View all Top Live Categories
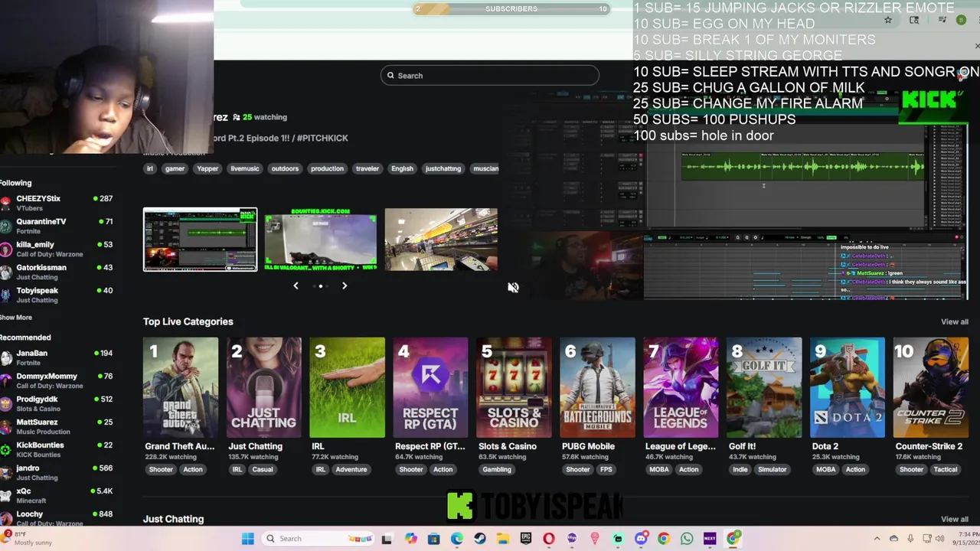Viewport: 980px width, 551px height. click(954, 321)
